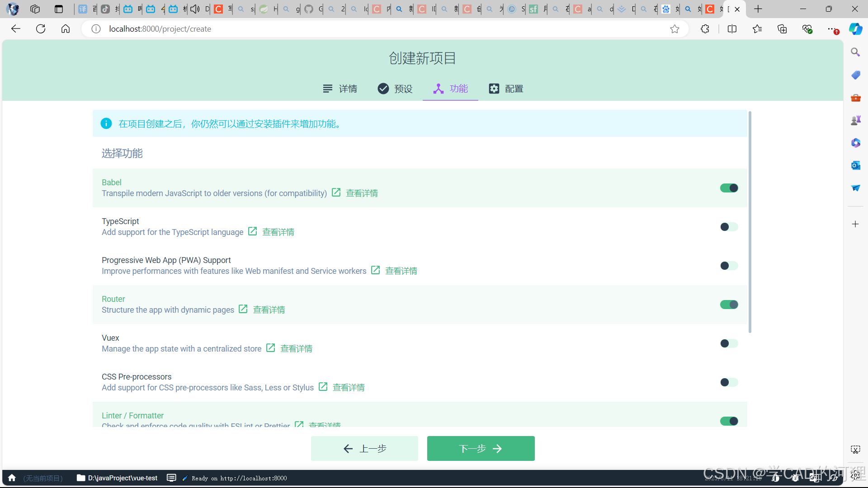This screenshot has width=868, height=488.
Task: Click the home icon in status bar
Action: (12, 478)
